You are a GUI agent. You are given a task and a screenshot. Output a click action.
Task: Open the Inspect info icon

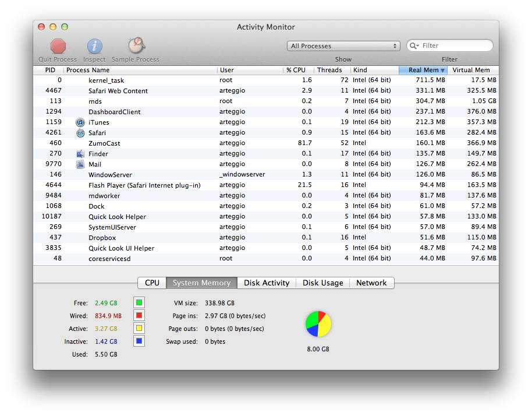tap(95, 46)
